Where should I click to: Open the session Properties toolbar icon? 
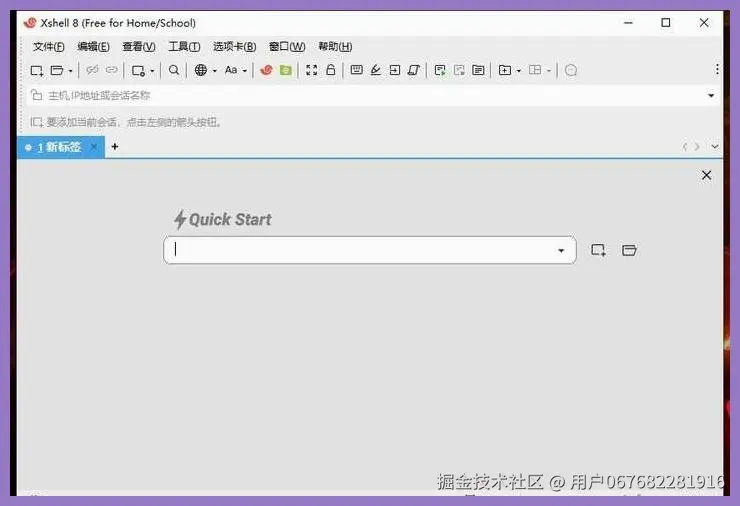pos(138,70)
